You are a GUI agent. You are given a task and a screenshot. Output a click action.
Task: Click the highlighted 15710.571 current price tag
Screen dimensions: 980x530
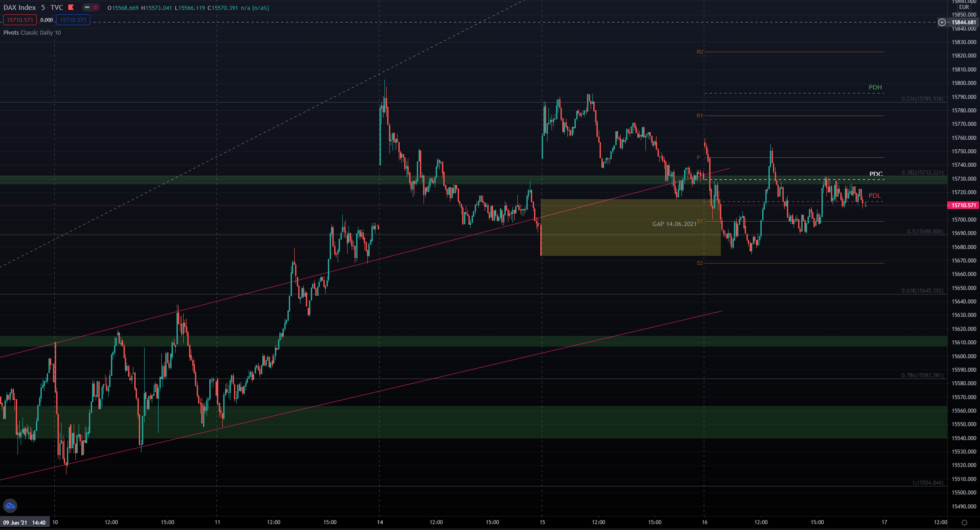tap(963, 205)
